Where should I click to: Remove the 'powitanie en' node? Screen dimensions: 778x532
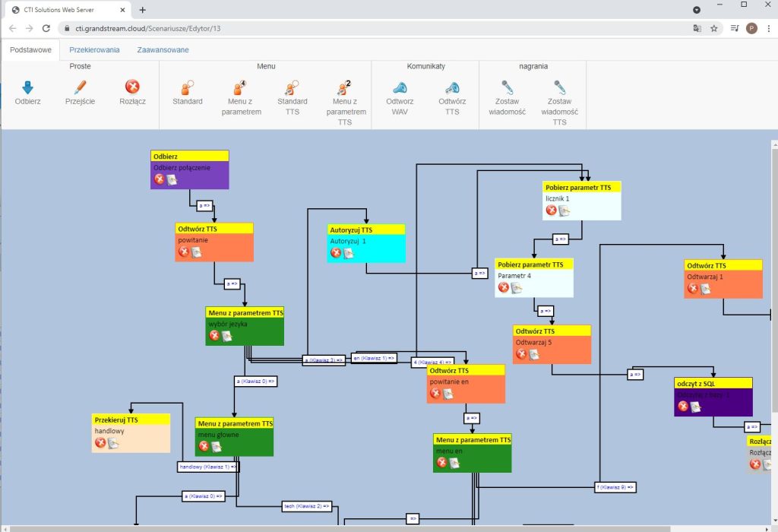click(435, 394)
